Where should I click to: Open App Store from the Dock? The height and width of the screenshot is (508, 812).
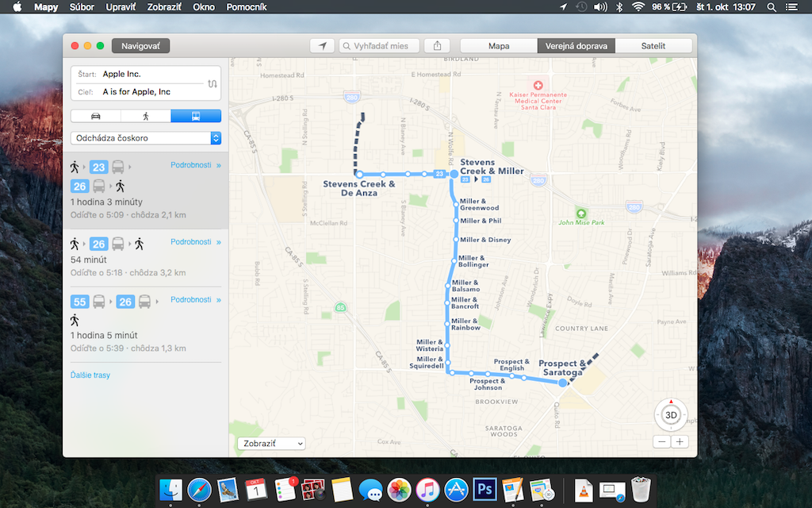click(x=456, y=489)
